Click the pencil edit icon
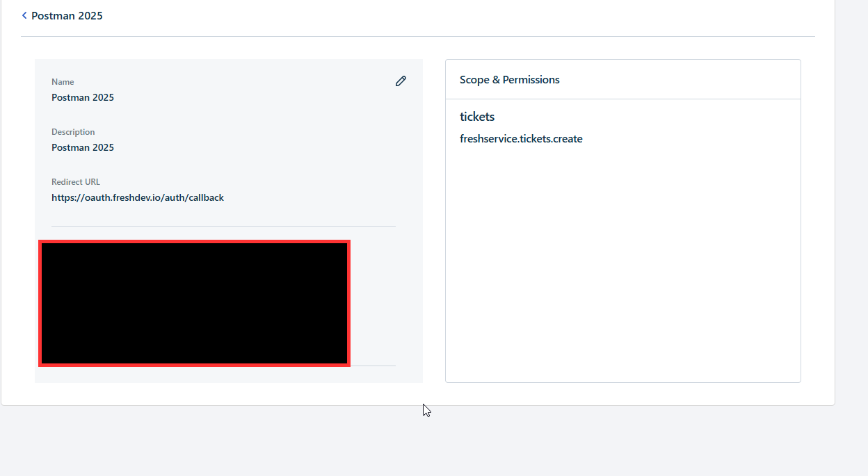 (401, 81)
